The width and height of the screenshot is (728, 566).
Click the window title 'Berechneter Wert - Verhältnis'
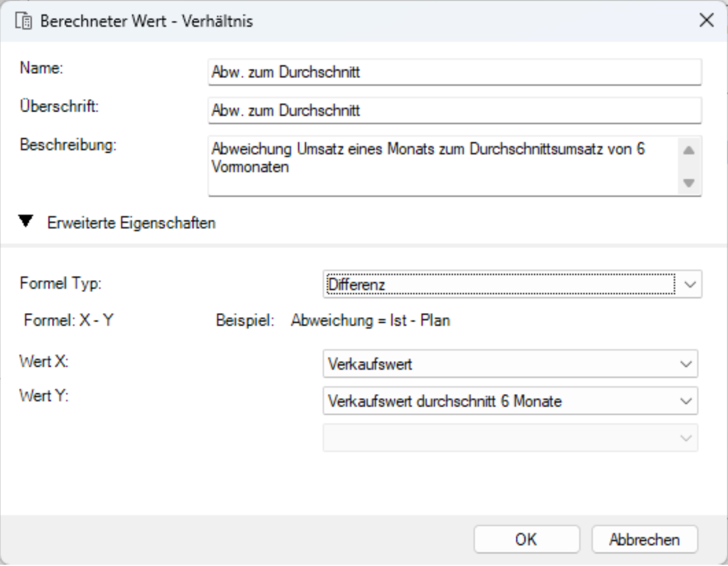point(146,21)
